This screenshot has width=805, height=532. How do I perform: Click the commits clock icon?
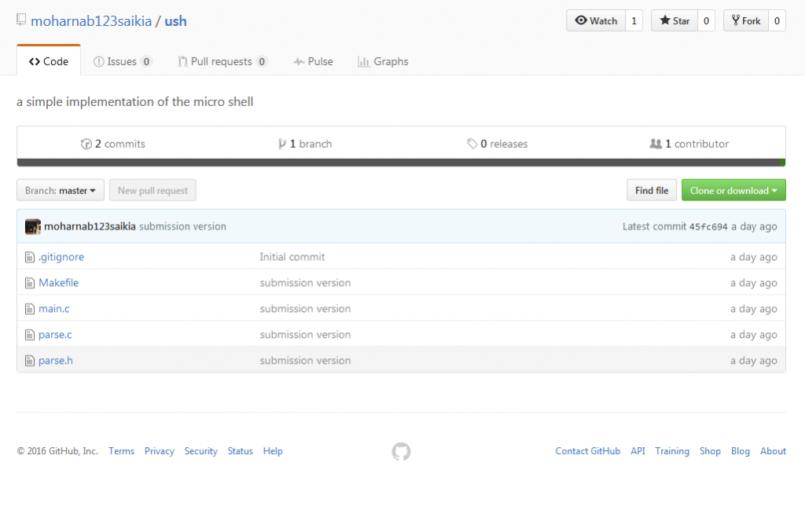[86, 144]
